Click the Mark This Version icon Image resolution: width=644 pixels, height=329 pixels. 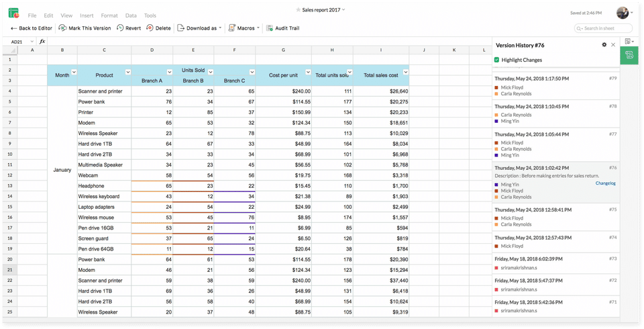(x=62, y=28)
